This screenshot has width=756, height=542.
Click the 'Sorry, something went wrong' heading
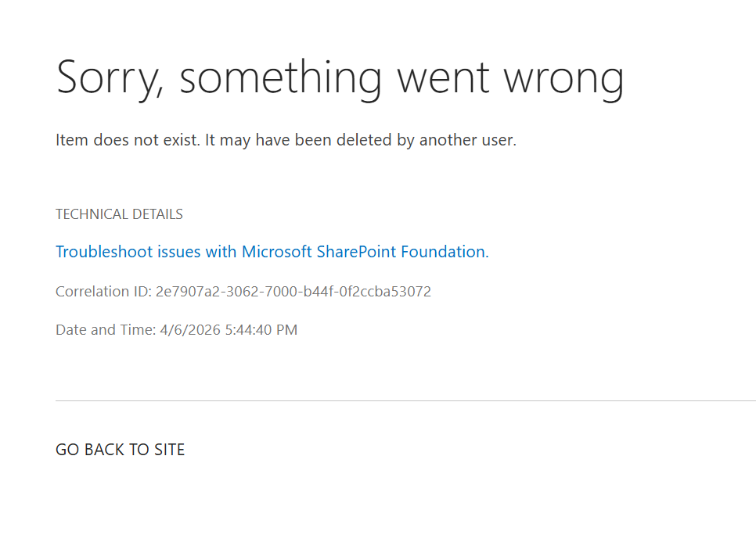point(340,77)
